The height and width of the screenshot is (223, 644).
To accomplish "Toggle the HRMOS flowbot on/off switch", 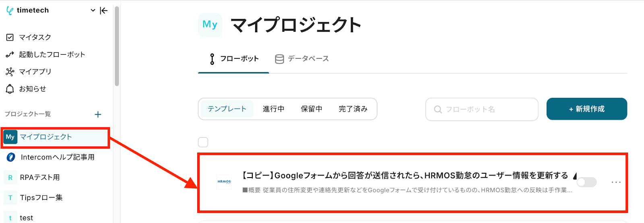I will (x=586, y=182).
